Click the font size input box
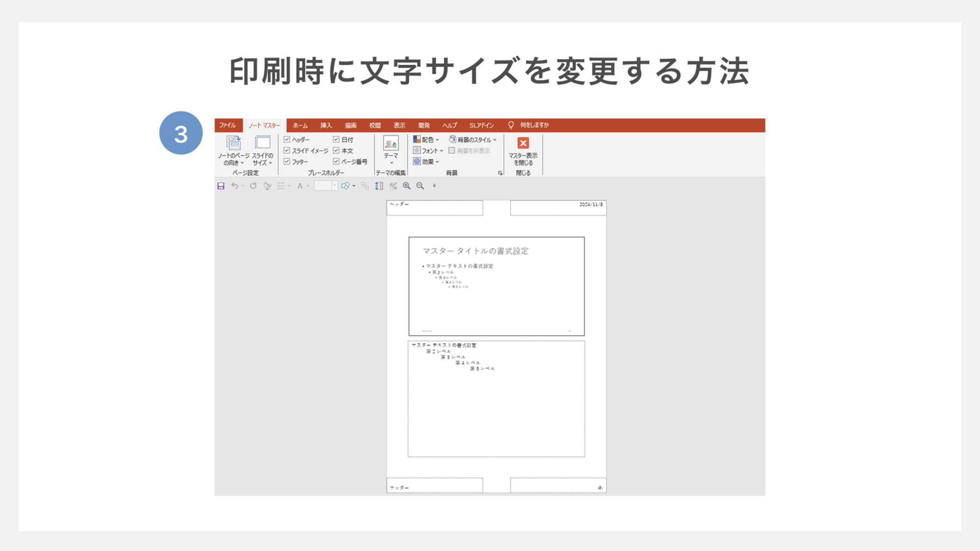 pyautogui.click(x=323, y=186)
